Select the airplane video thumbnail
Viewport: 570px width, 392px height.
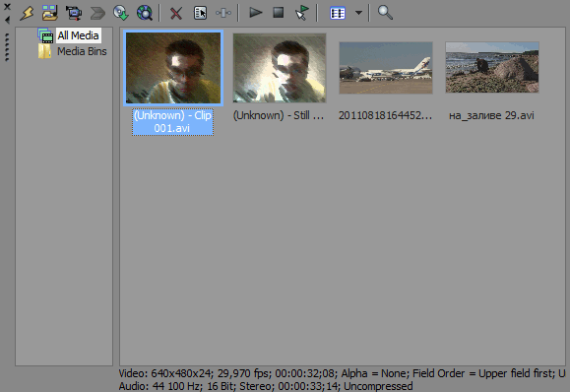click(x=386, y=68)
